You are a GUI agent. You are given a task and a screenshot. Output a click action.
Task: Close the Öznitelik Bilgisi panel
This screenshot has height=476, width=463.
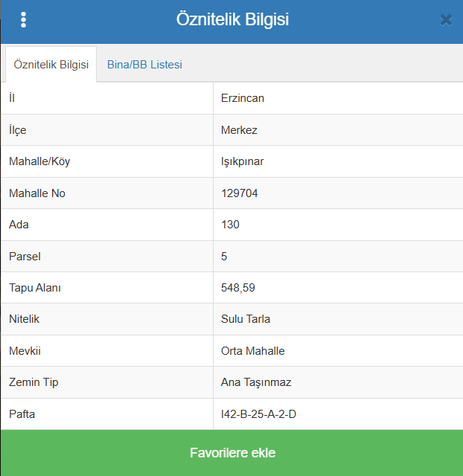point(446,20)
